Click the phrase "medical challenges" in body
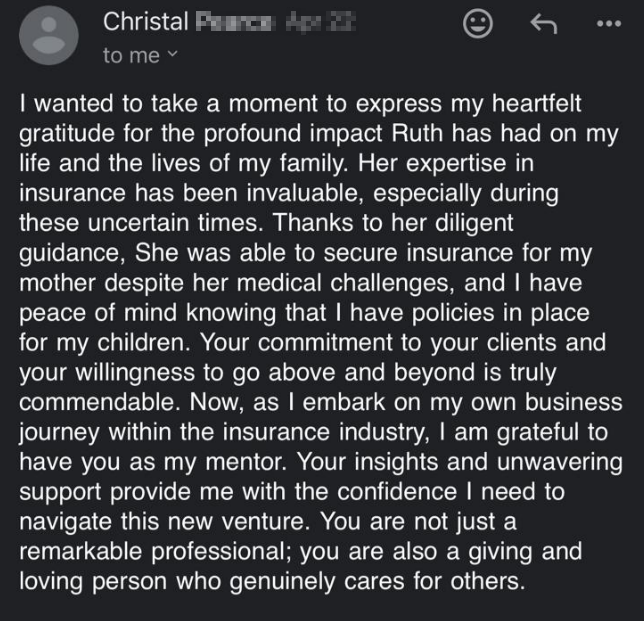644x621 pixels. [342, 283]
